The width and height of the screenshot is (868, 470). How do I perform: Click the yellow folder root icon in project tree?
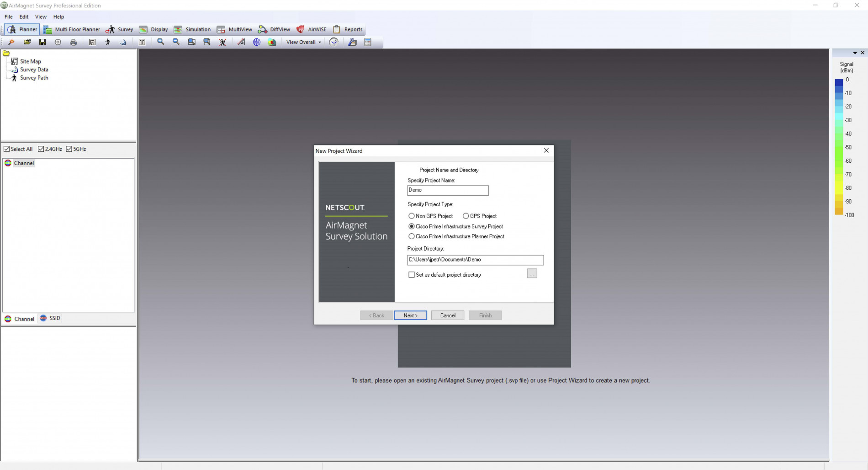tap(6, 53)
